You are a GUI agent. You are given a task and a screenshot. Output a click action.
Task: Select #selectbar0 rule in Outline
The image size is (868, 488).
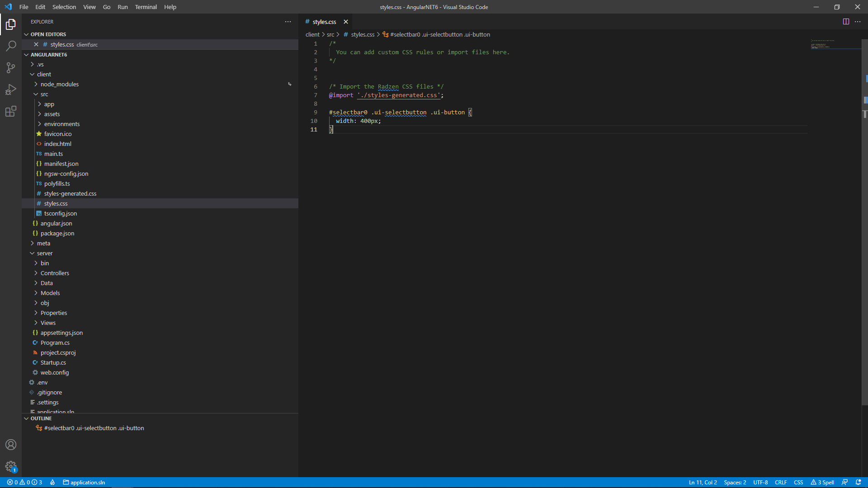(160, 428)
